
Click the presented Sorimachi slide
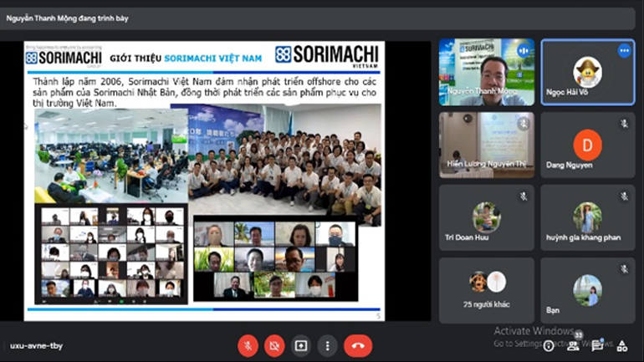(x=204, y=181)
